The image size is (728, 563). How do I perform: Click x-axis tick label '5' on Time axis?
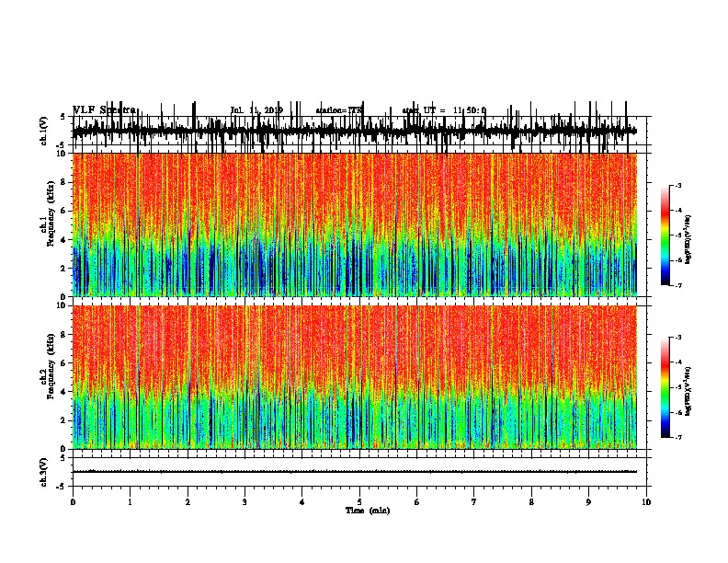359,501
